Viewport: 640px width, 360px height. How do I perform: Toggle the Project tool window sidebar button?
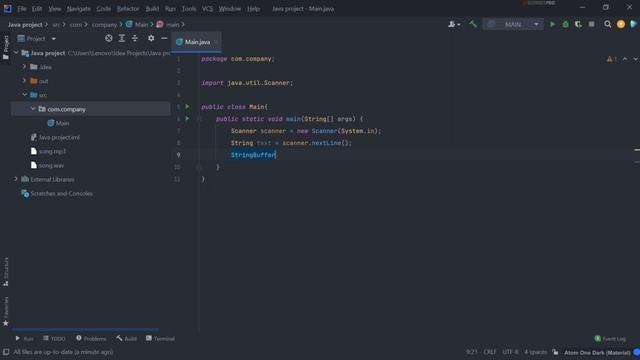click(x=6, y=47)
